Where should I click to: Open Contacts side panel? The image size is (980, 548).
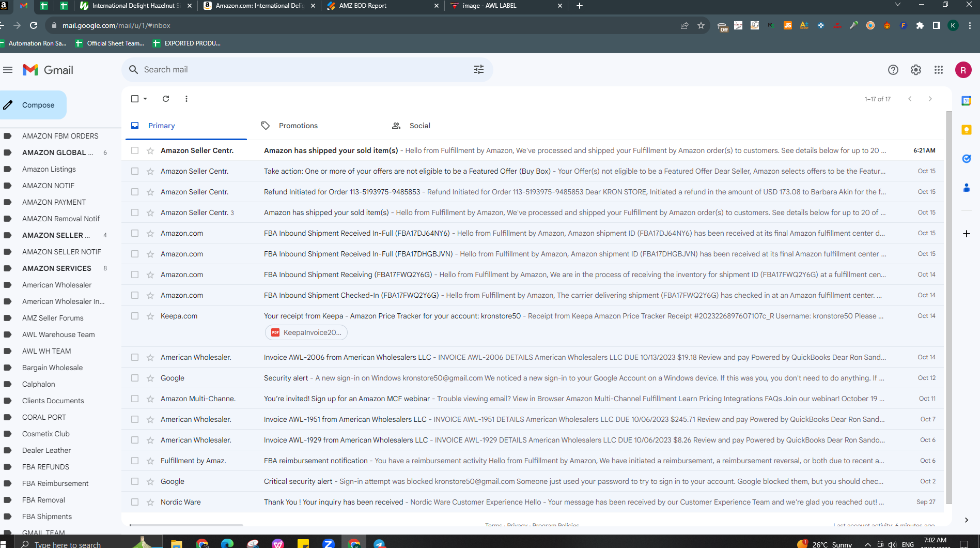click(x=967, y=188)
